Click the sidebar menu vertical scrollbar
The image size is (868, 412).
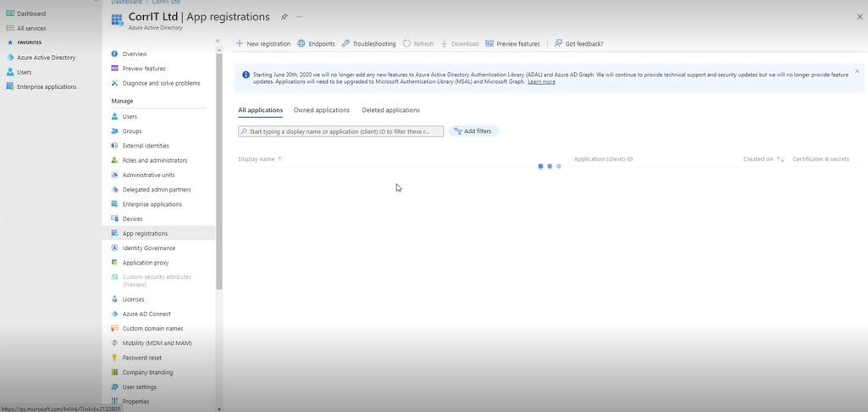pos(219,170)
